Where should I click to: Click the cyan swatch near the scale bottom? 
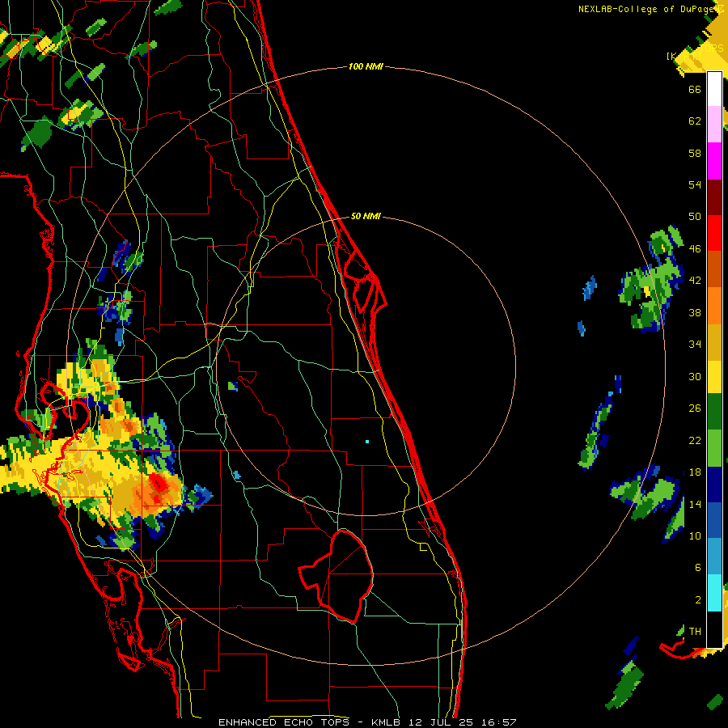coord(714,593)
